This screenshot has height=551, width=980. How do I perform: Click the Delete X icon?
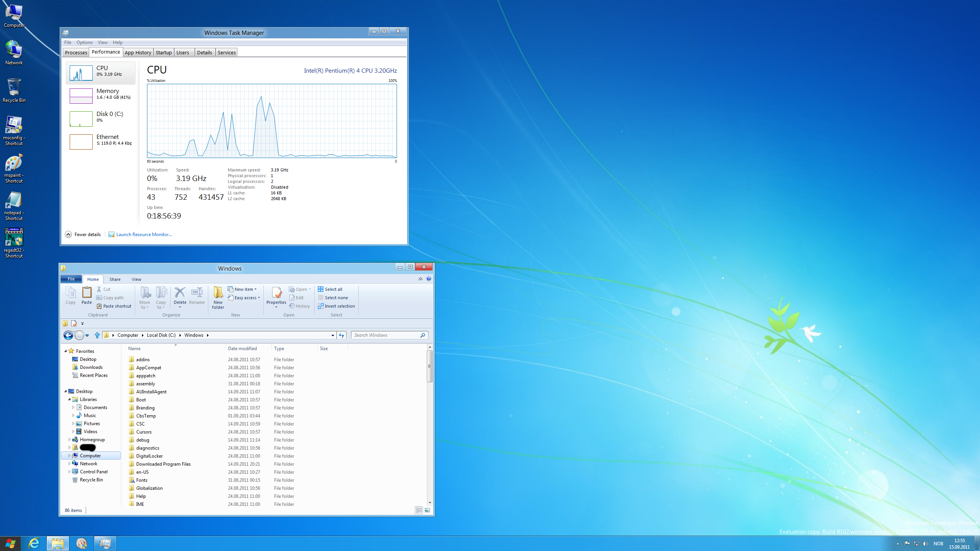(180, 293)
